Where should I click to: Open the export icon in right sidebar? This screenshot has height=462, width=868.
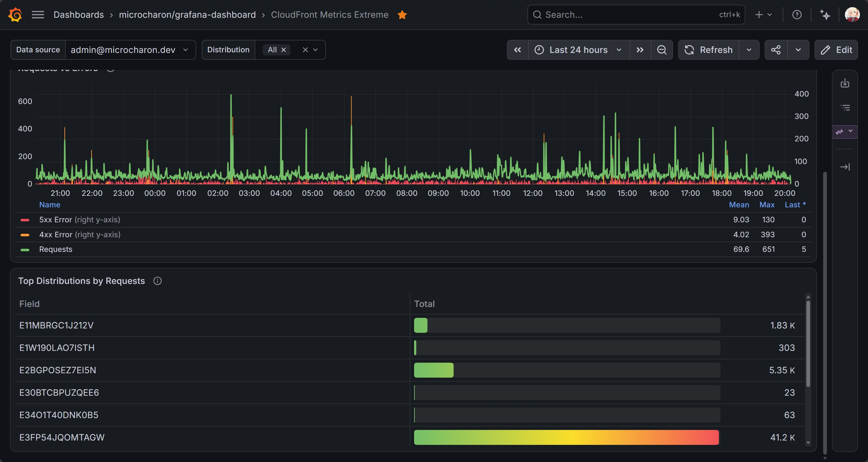[x=844, y=83]
